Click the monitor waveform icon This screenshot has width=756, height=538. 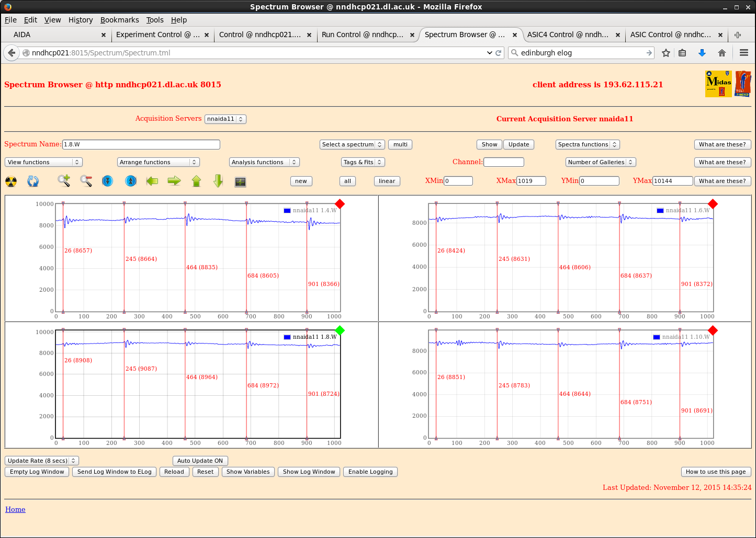(x=240, y=182)
